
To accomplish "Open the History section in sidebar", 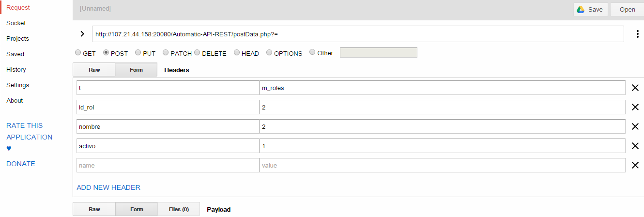I will [16, 70].
